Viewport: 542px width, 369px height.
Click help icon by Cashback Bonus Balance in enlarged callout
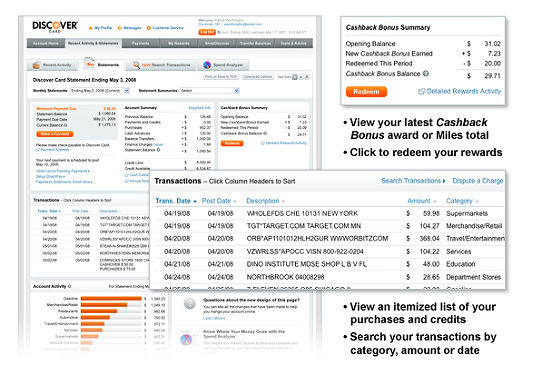(426, 74)
